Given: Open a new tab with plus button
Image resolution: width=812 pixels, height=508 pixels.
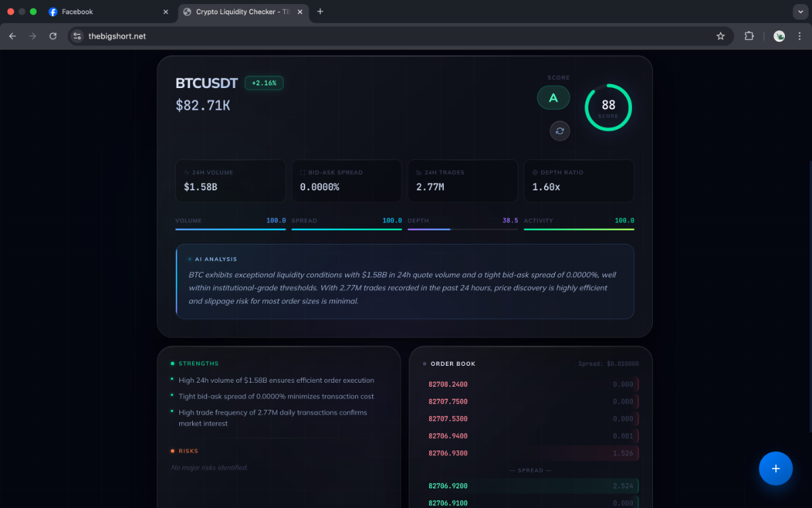Looking at the screenshot, I should 320,12.
